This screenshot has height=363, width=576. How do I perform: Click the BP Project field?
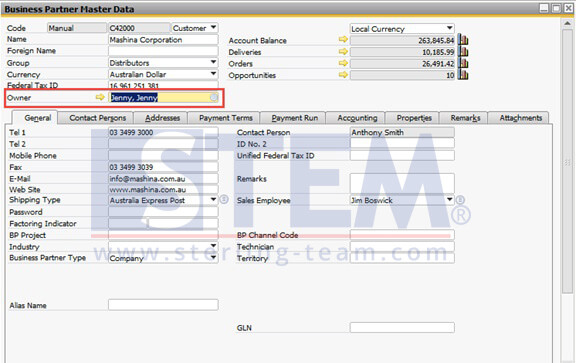(x=163, y=235)
